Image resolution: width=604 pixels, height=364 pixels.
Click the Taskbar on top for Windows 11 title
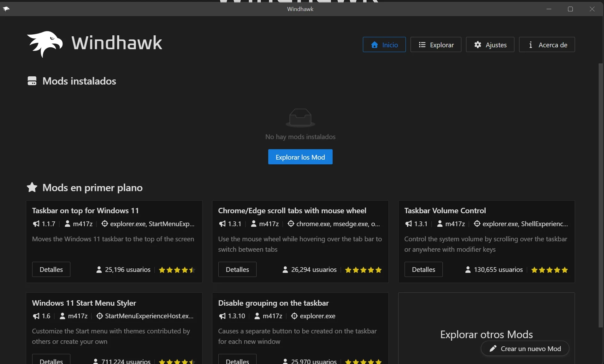86,210
